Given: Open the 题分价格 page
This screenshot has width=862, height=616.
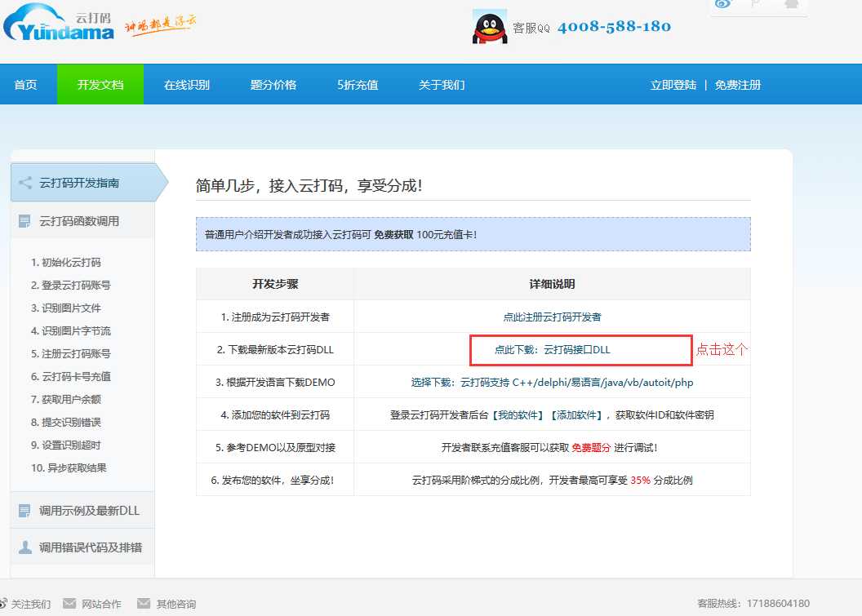Looking at the screenshot, I should (x=273, y=83).
